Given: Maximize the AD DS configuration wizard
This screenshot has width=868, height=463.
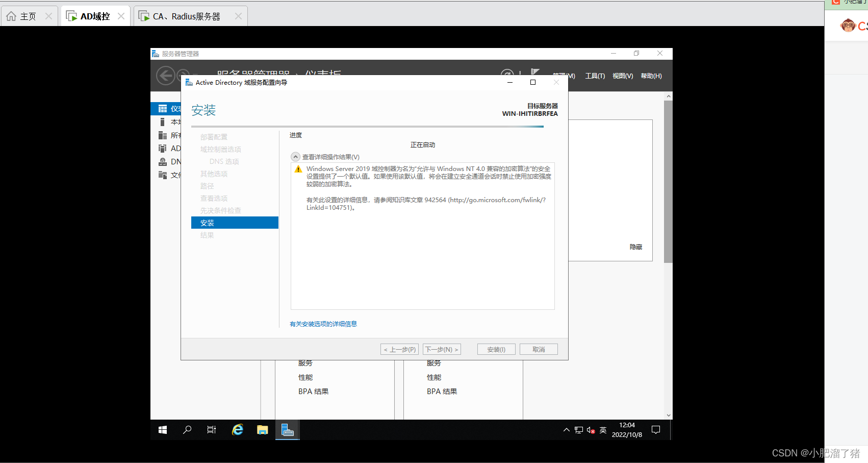Looking at the screenshot, I should (x=533, y=82).
